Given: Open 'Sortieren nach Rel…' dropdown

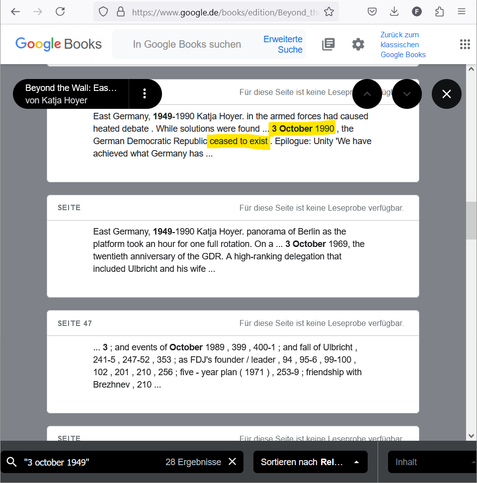Looking at the screenshot, I should coord(310,462).
